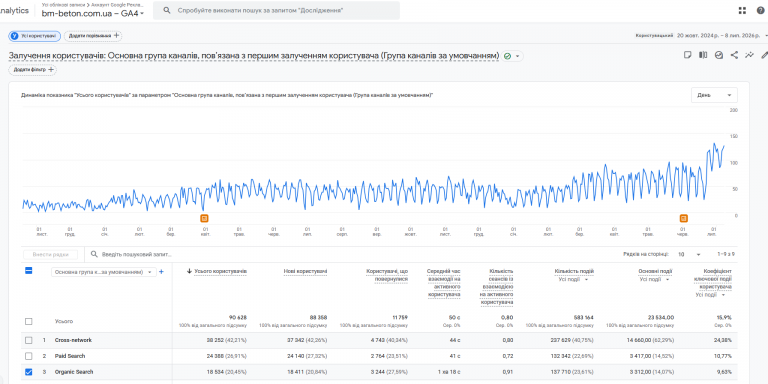The width and height of the screenshot is (768, 384).
Task: Check the Cross-network row checkbox
Action: coord(28,340)
